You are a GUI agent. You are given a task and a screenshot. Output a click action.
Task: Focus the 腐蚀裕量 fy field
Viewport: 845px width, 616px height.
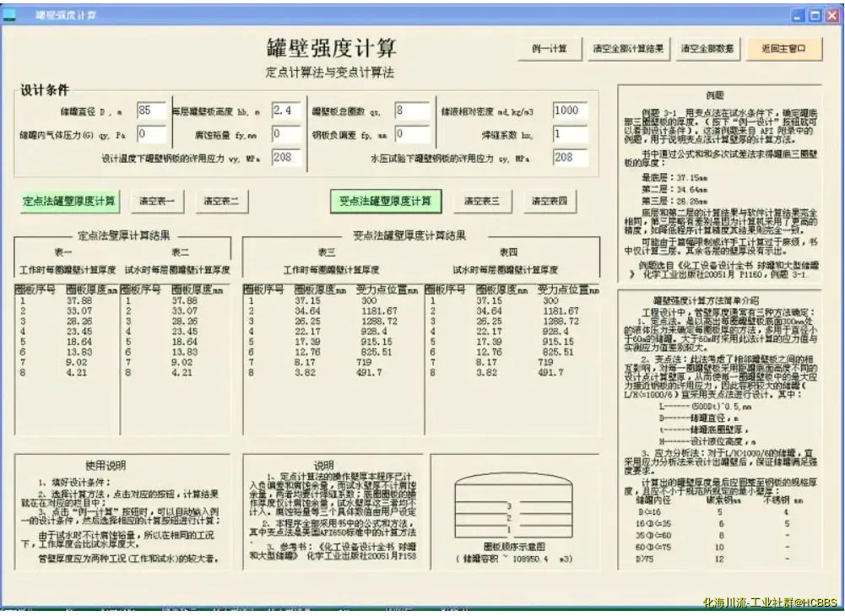pos(285,133)
